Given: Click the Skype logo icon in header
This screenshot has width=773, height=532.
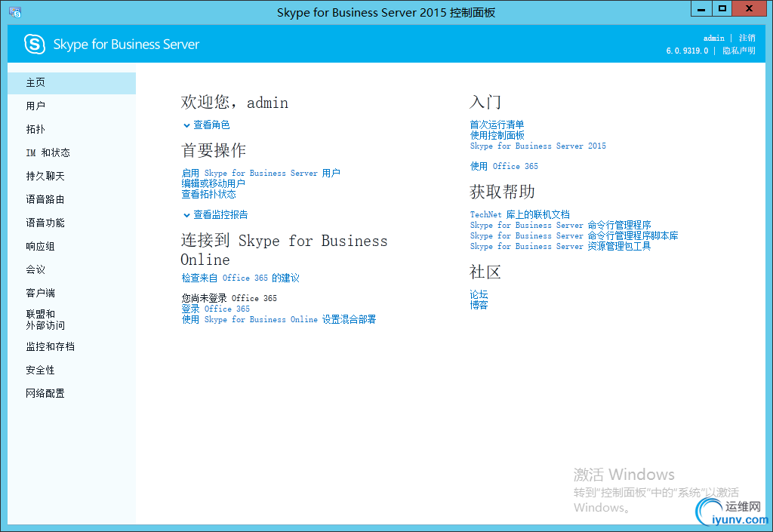Looking at the screenshot, I should coord(35,45).
